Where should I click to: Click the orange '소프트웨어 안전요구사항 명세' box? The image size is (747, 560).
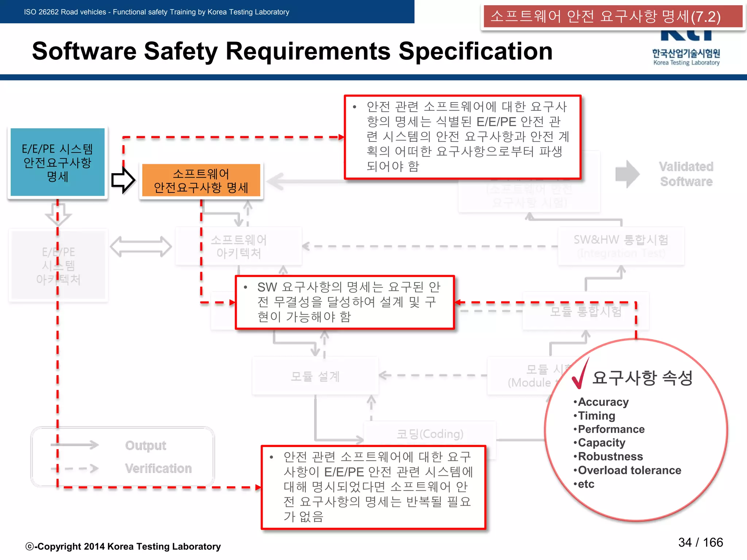click(201, 180)
